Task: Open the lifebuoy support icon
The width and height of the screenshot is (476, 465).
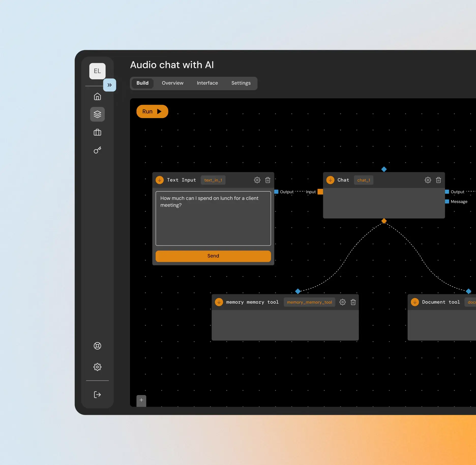Action: coord(97,346)
